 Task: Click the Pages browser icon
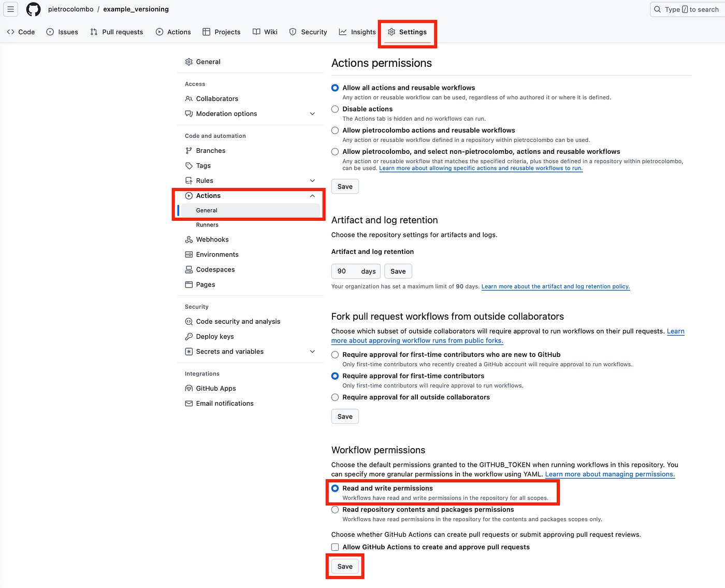pos(189,284)
